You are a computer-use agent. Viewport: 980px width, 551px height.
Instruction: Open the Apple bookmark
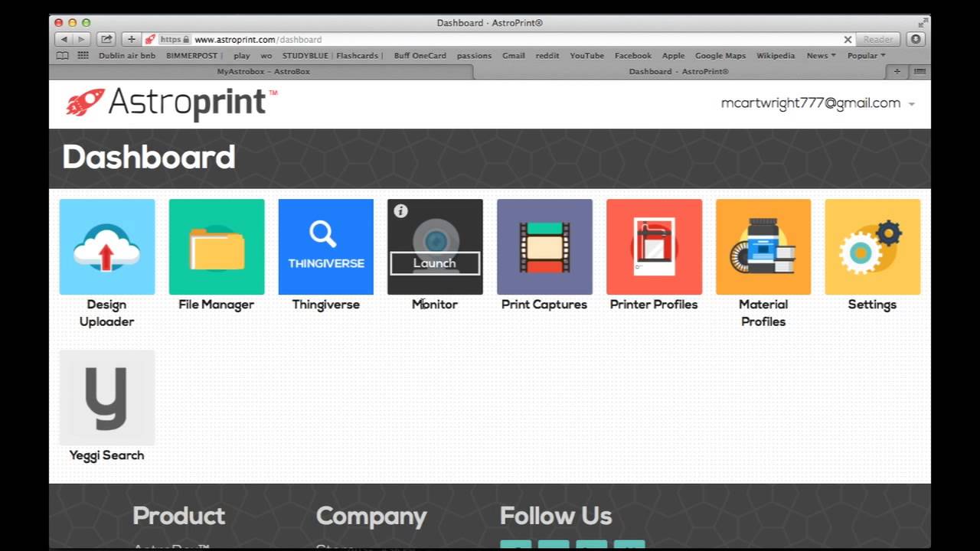(674, 56)
